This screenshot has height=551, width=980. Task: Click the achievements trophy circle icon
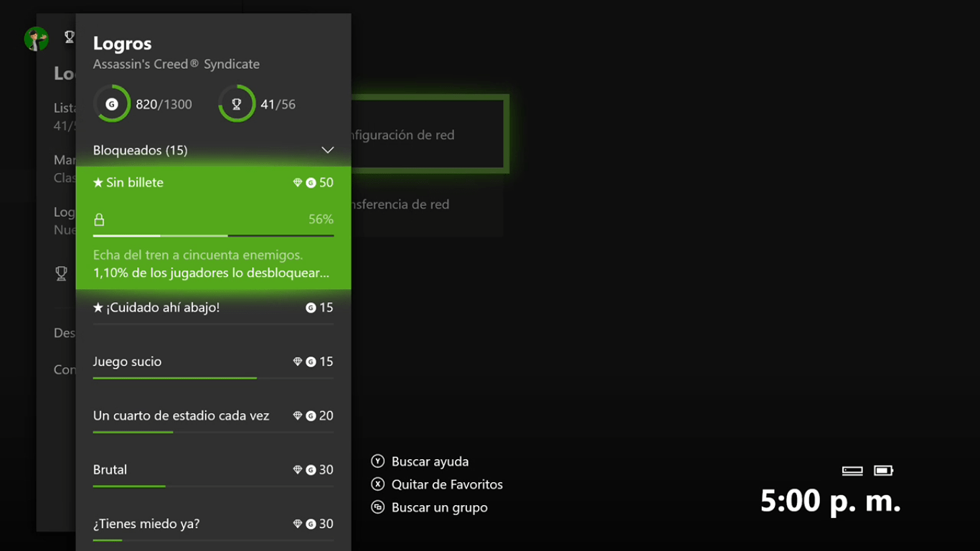[237, 104]
